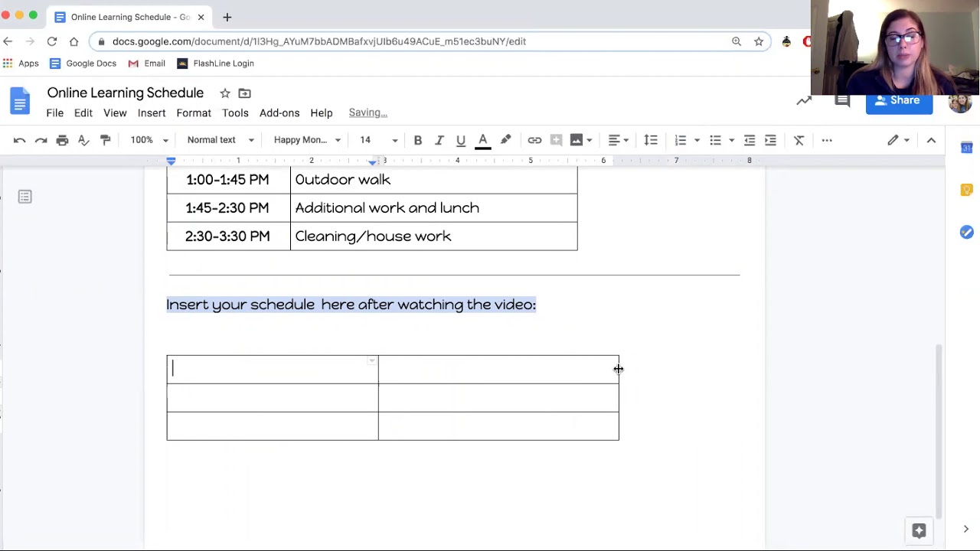This screenshot has width=980, height=551.
Task: Open the Google Docs bookmark
Action: [83, 64]
